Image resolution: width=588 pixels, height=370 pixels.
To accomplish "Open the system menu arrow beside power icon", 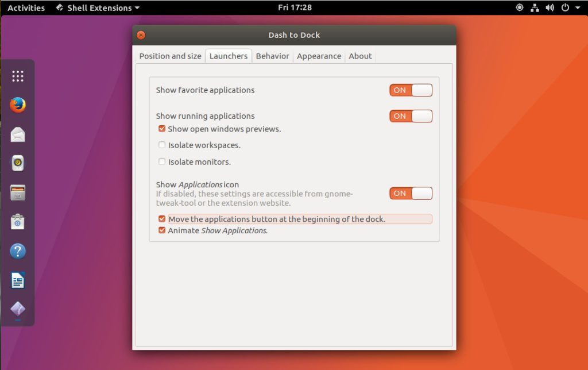I will point(578,8).
